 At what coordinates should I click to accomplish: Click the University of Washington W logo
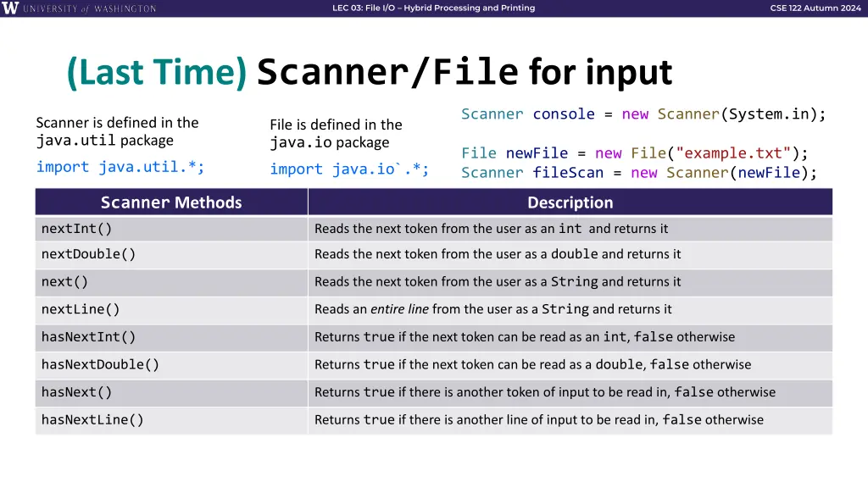pos(10,8)
